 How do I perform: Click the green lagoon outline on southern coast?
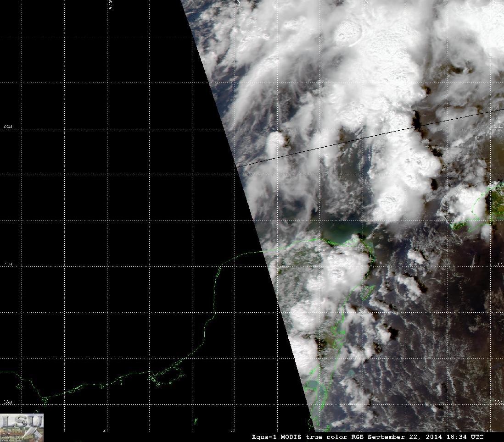166,376
